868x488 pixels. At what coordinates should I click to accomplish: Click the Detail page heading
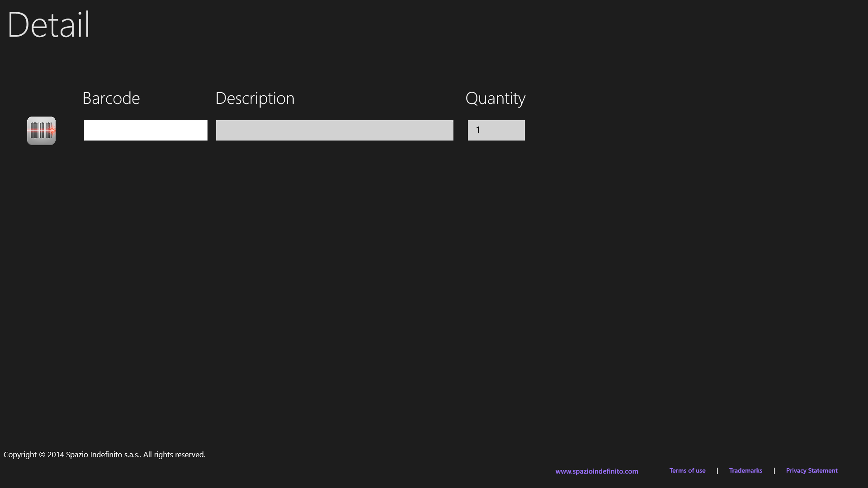point(49,24)
